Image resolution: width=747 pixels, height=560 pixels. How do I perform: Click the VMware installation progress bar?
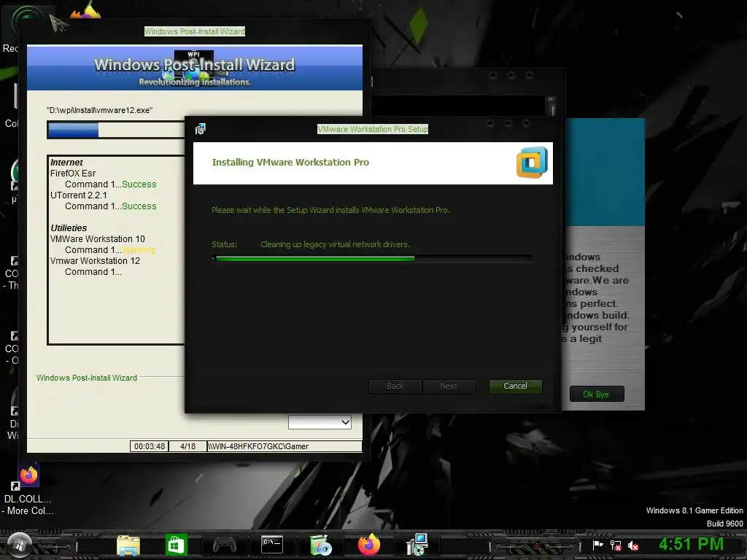point(373,259)
